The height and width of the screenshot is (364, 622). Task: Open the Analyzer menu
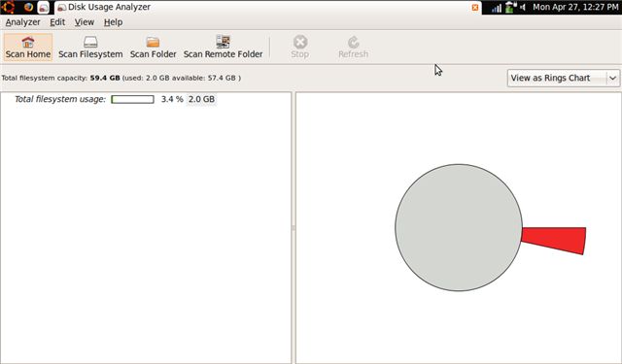pos(22,22)
